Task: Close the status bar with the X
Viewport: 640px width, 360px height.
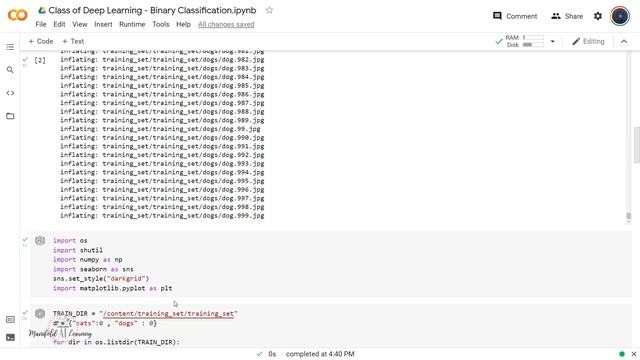Action: click(633, 354)
